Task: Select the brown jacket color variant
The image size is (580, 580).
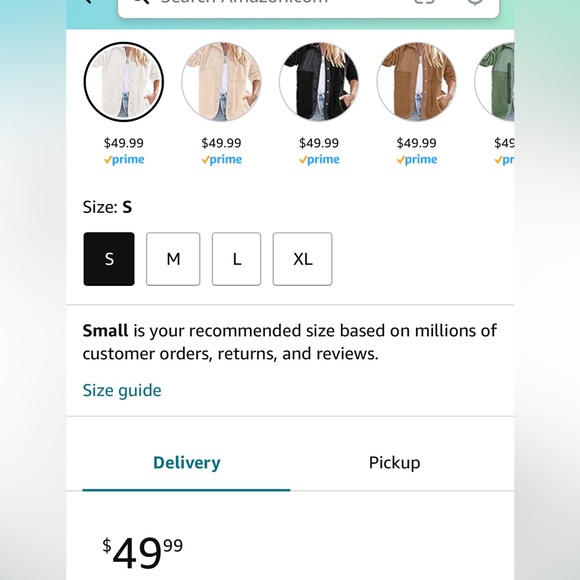Action: (x=417, y=82)
